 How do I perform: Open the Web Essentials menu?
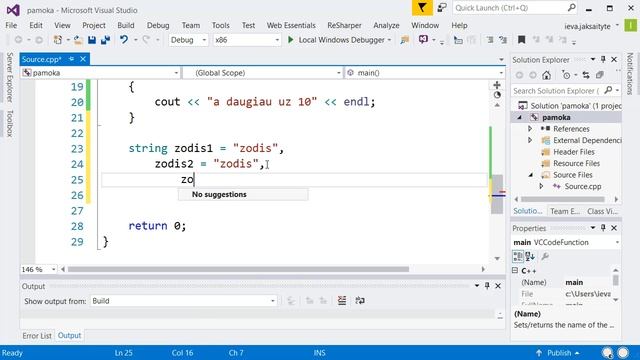291,25
